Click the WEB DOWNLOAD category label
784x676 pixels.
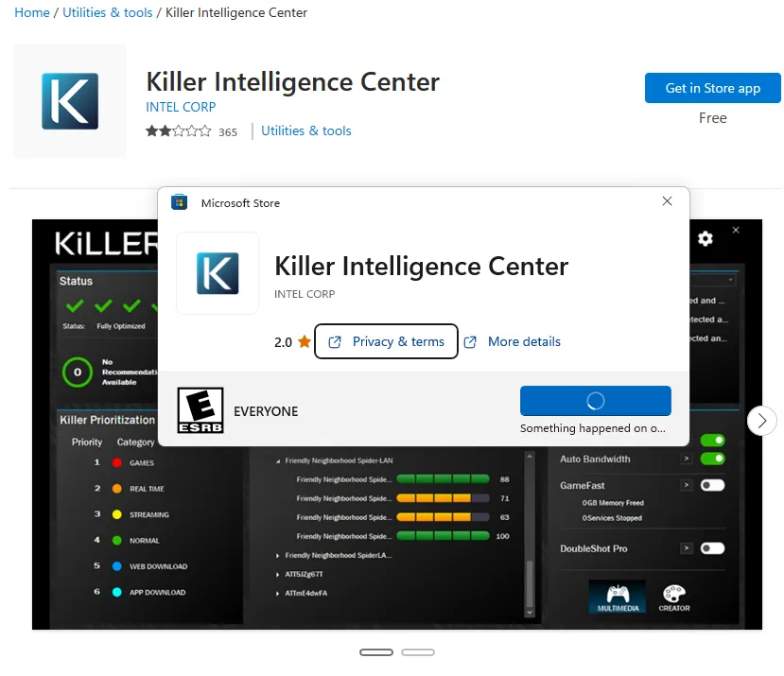[x=159, y=566]
